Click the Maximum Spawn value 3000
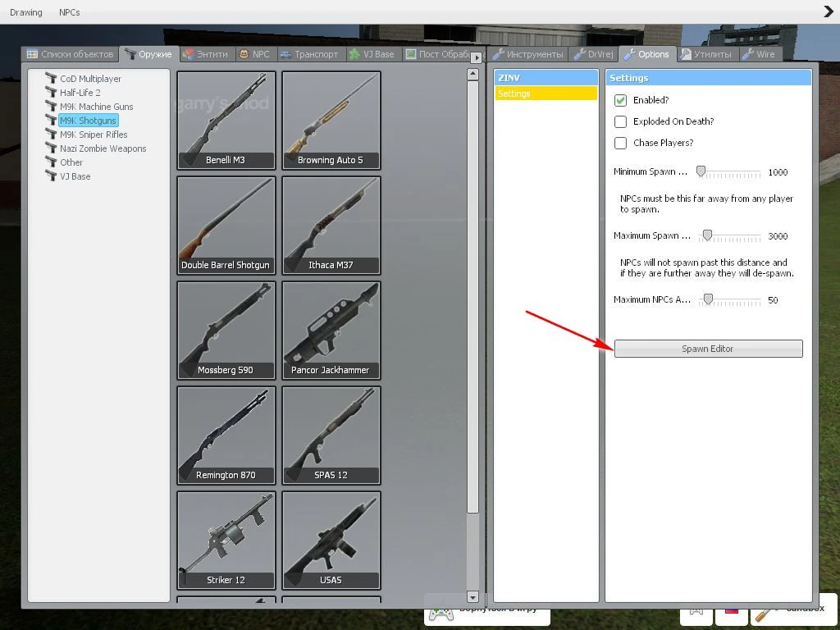The height and width of the screenshot is (630, 840). tap(778, 235)
